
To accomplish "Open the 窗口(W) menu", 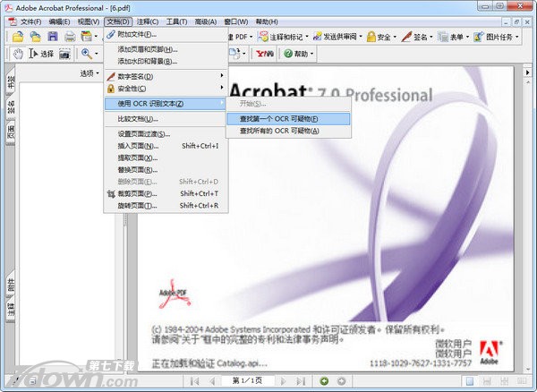I will [x=236, y=21].
